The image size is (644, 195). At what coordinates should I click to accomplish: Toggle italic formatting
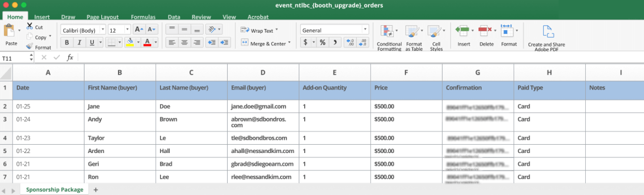coord(79,42)
